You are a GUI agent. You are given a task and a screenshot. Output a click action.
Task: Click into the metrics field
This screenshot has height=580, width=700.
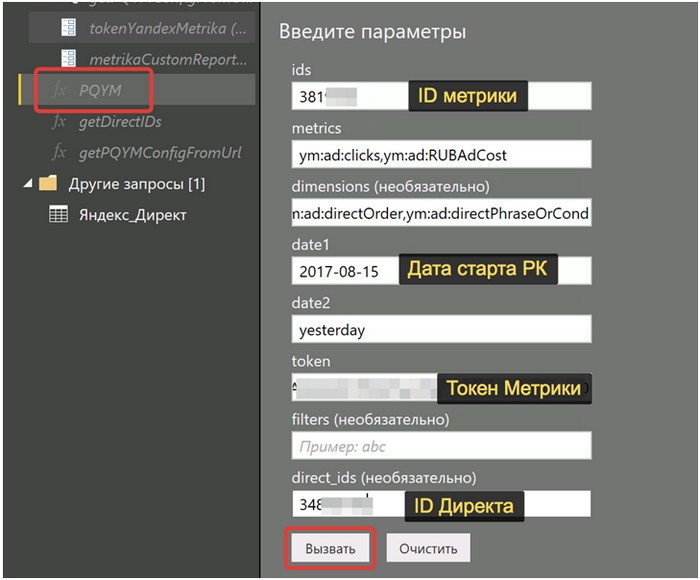coord(442,154)
